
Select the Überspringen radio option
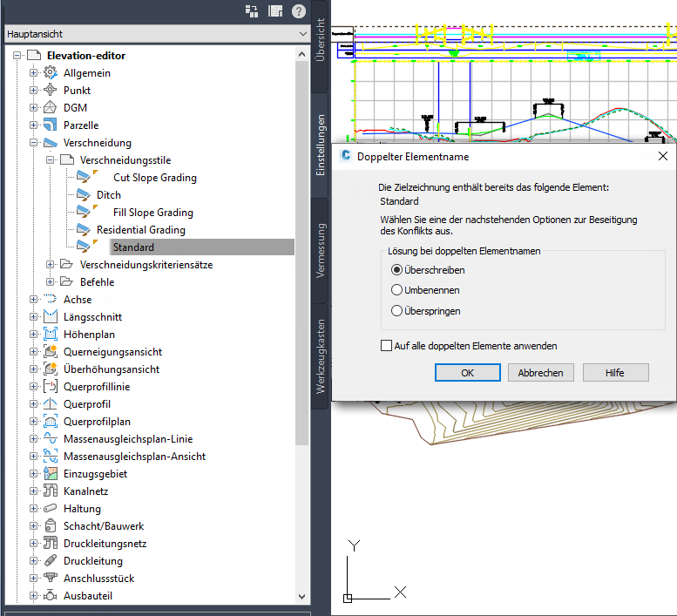[x=396, y=310]
